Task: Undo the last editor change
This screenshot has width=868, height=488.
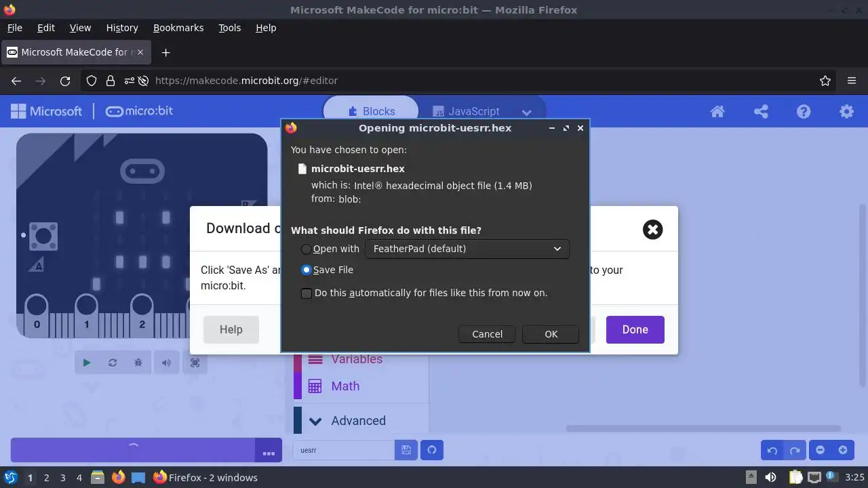Action: [772, 450]
